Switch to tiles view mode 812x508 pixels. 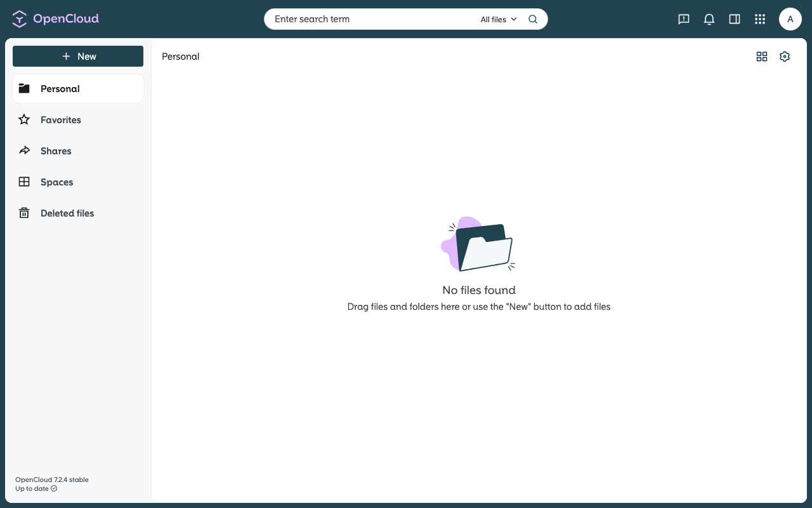tap(762, 57)
